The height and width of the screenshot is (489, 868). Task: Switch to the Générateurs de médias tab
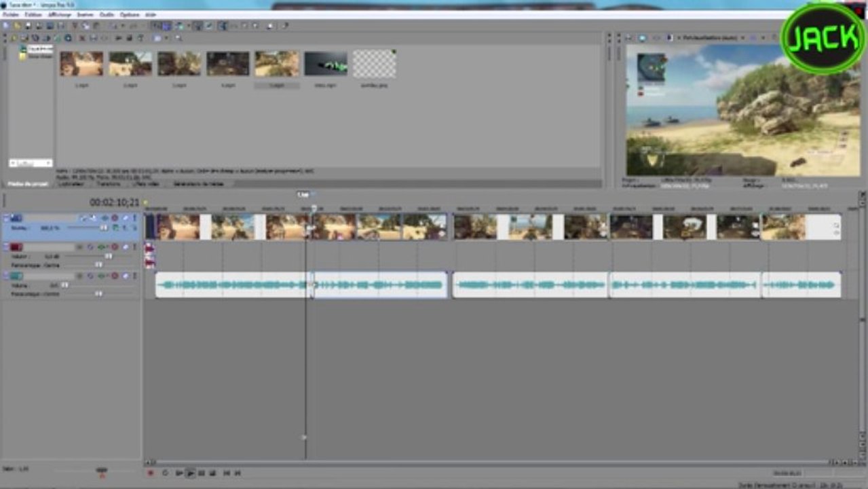point(198,183)
